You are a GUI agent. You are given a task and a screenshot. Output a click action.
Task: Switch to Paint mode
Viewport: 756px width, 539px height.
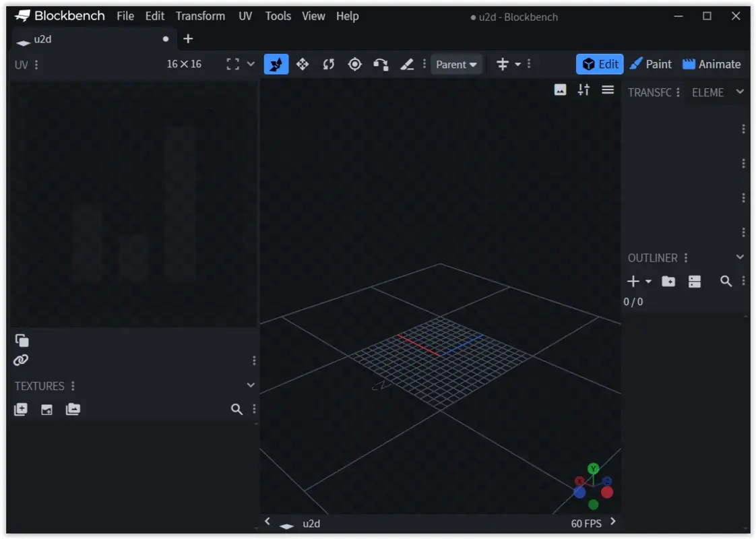point(651,64)
